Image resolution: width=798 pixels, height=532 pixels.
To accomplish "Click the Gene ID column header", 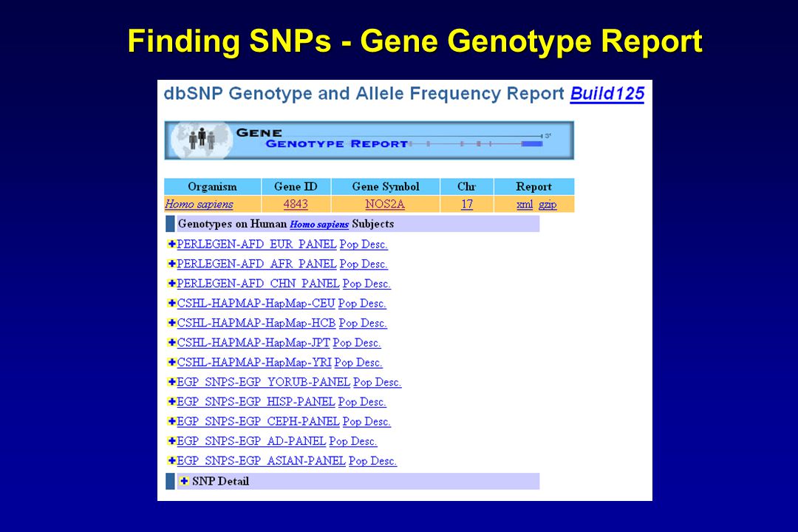I will coord(296,186).
